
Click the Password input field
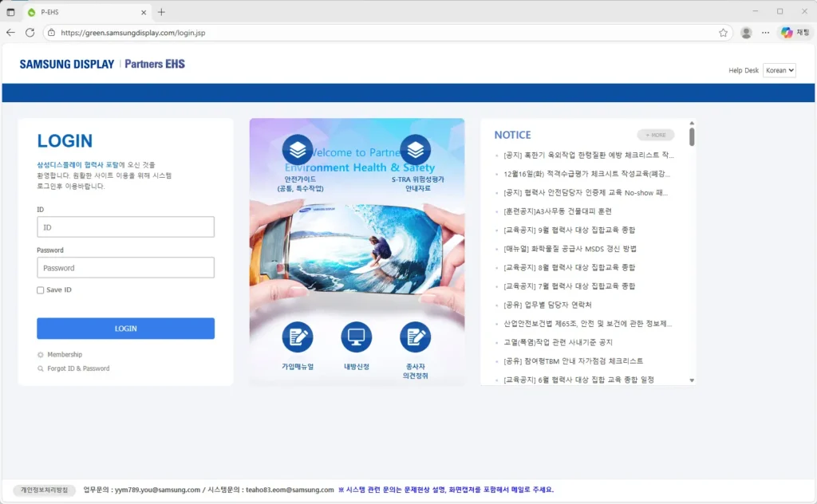[x=125, y=267]
